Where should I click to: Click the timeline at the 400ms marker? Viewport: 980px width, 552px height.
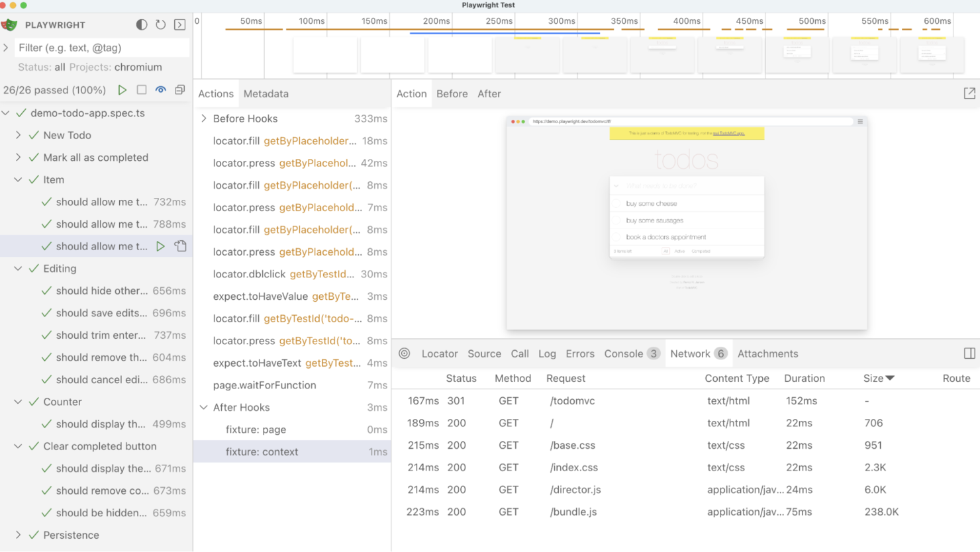pos(686,21)
